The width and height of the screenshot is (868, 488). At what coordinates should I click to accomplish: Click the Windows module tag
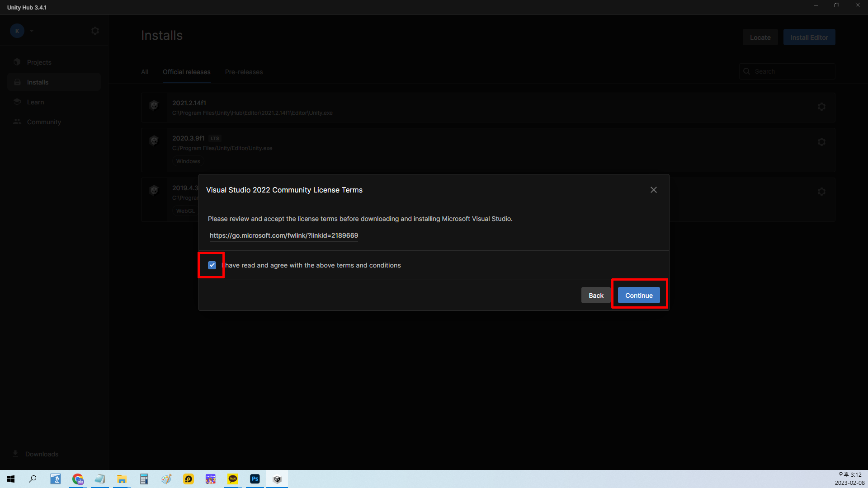coord(188,161)
